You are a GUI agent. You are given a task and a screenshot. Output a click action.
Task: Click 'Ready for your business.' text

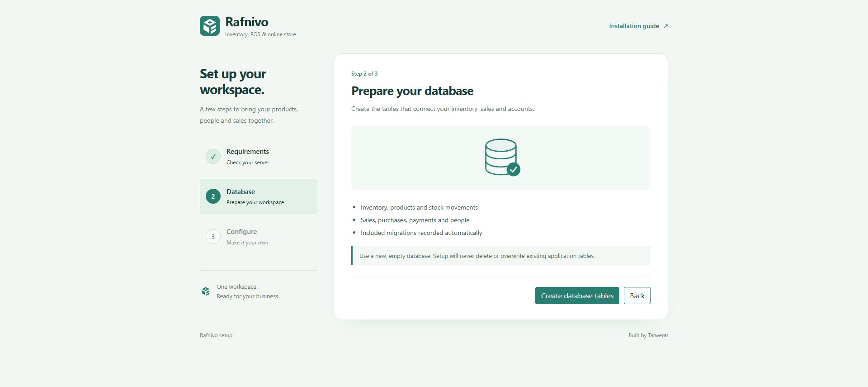coord(248,296)
